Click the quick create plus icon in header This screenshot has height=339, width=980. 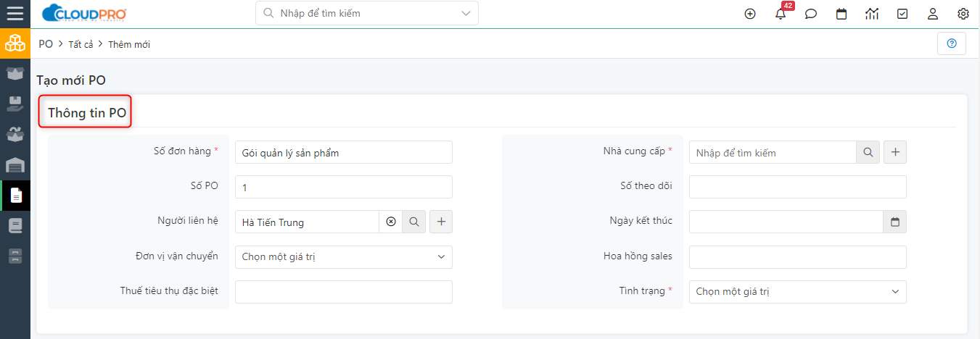[x=750, y=14]
